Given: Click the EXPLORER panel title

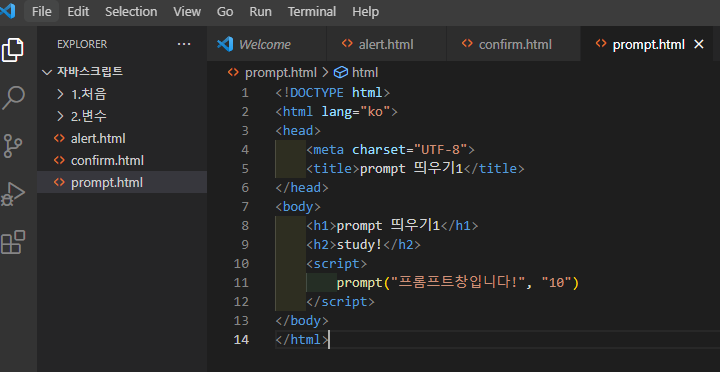Looking at the screenshot, I should (x=82, y=44).
